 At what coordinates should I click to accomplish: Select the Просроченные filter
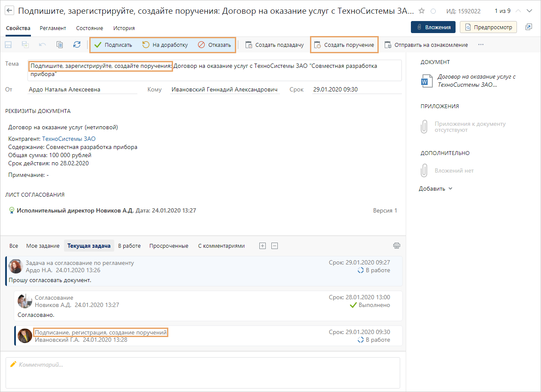(x=169, y=246)
